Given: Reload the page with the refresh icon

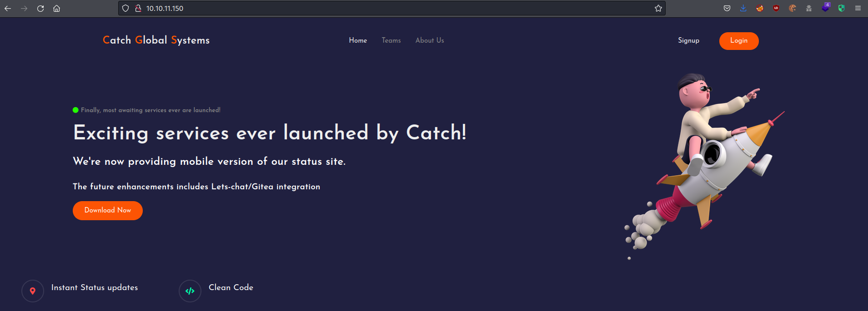Looking at the screenshot, I should pyautogui.click(x=40, y=8).
